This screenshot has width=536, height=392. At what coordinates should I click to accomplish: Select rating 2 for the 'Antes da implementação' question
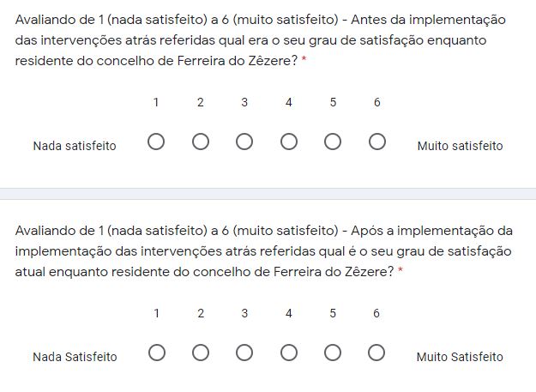click(x=201, y=142)
